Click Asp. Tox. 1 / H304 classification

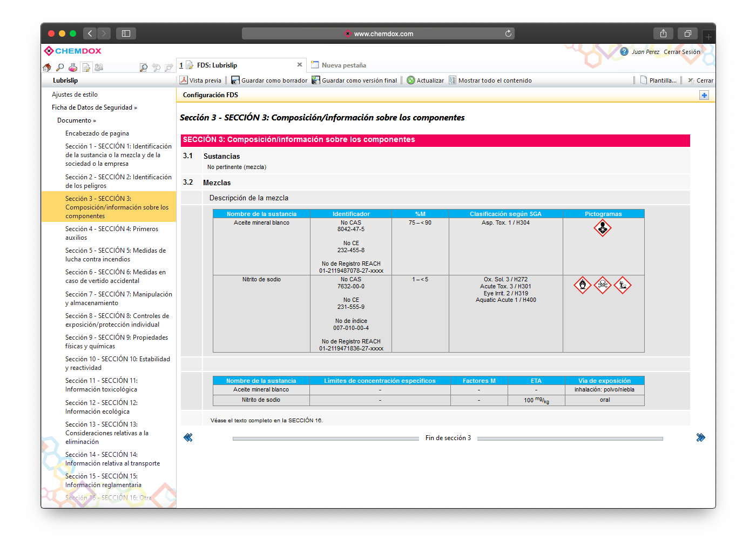point(505,223)
